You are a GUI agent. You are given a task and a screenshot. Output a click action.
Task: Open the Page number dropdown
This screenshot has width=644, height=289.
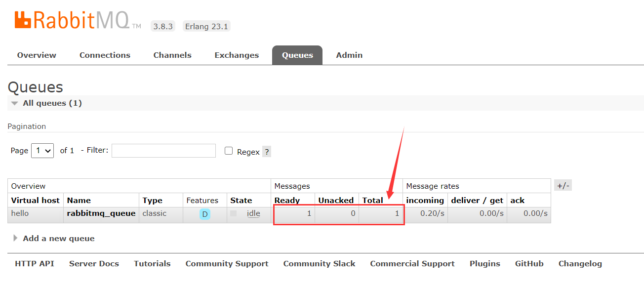(x=42, y=151)
